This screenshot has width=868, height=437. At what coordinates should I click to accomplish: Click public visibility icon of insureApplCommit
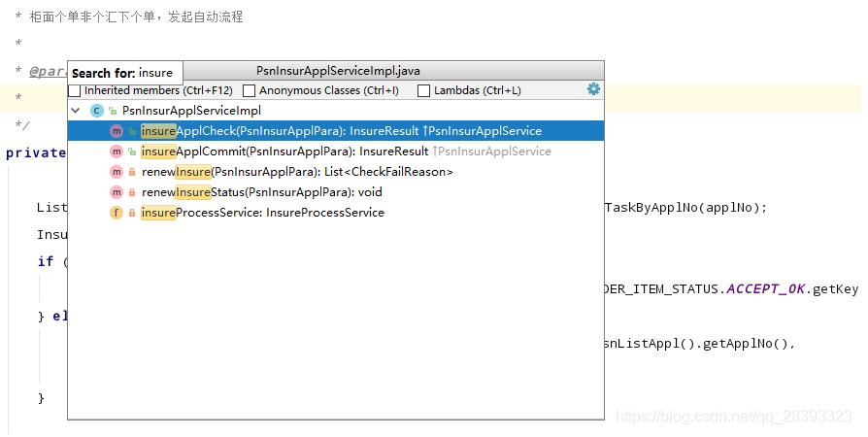132,151
